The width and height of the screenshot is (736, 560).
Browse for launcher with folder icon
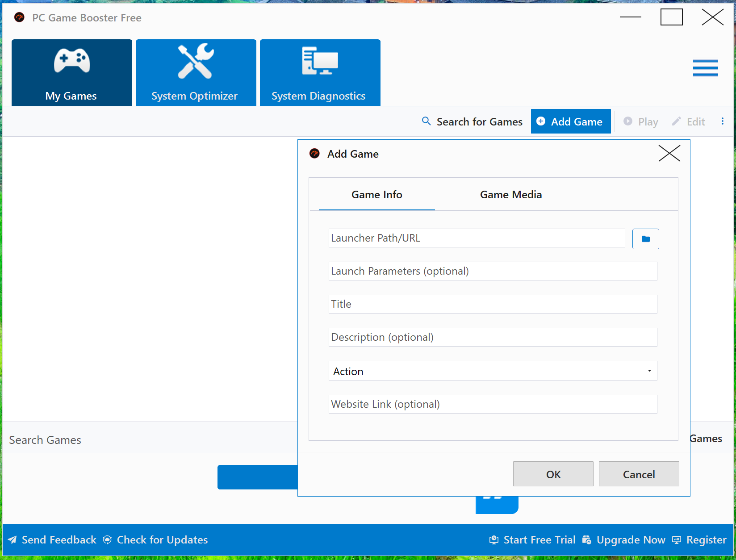[x=646, y=239]
